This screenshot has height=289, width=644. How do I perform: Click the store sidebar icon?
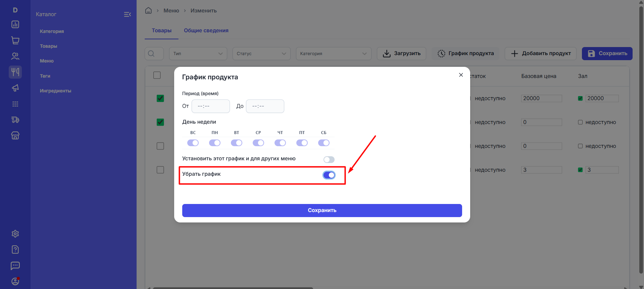tap(15, 135)
